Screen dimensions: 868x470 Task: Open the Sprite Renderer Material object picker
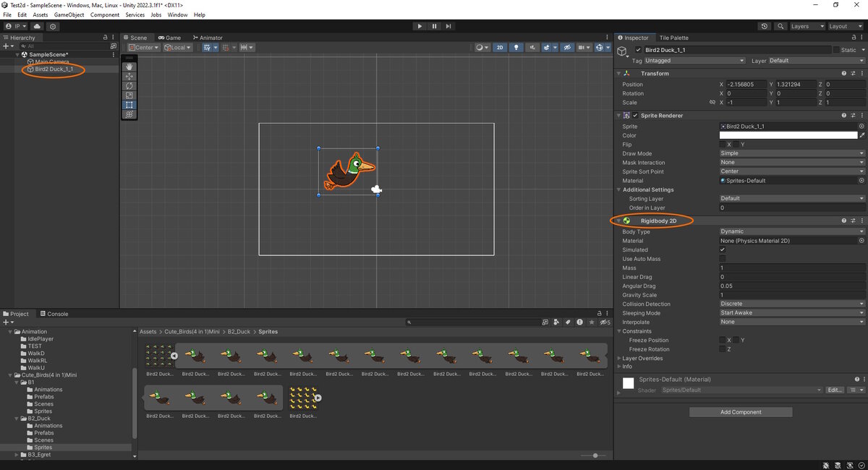[x=861, y=181]
